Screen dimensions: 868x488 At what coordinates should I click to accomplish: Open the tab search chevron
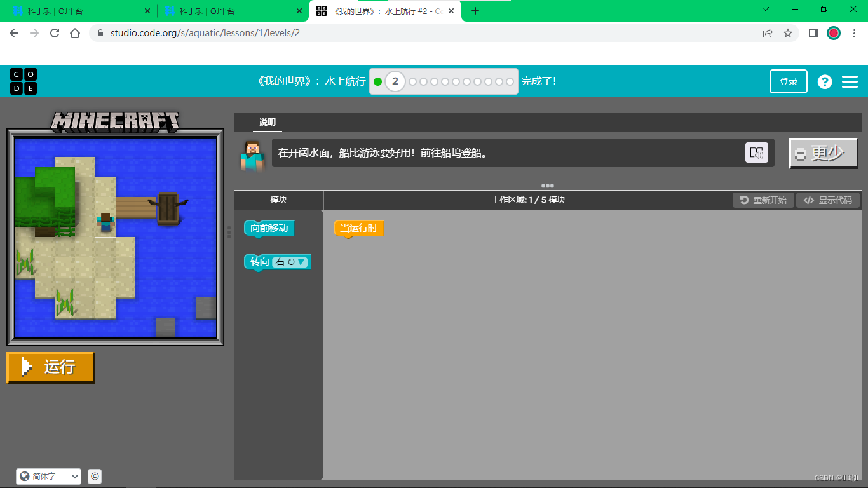[x=765, y=10]
